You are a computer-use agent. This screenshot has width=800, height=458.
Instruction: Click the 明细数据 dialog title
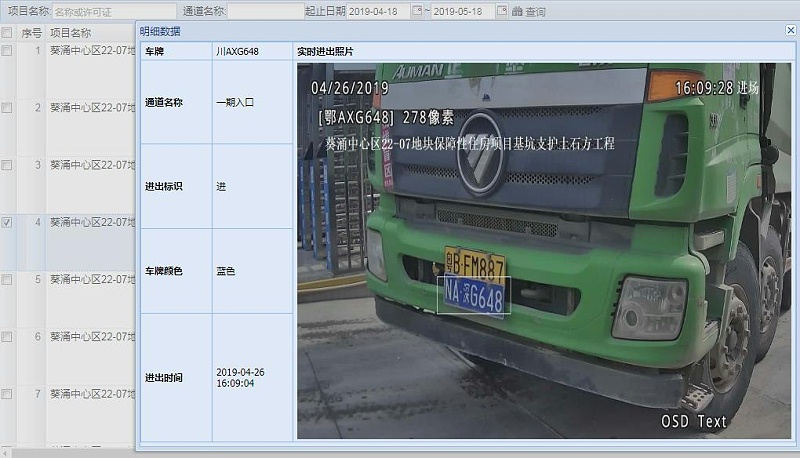click(x=160, y=31)
